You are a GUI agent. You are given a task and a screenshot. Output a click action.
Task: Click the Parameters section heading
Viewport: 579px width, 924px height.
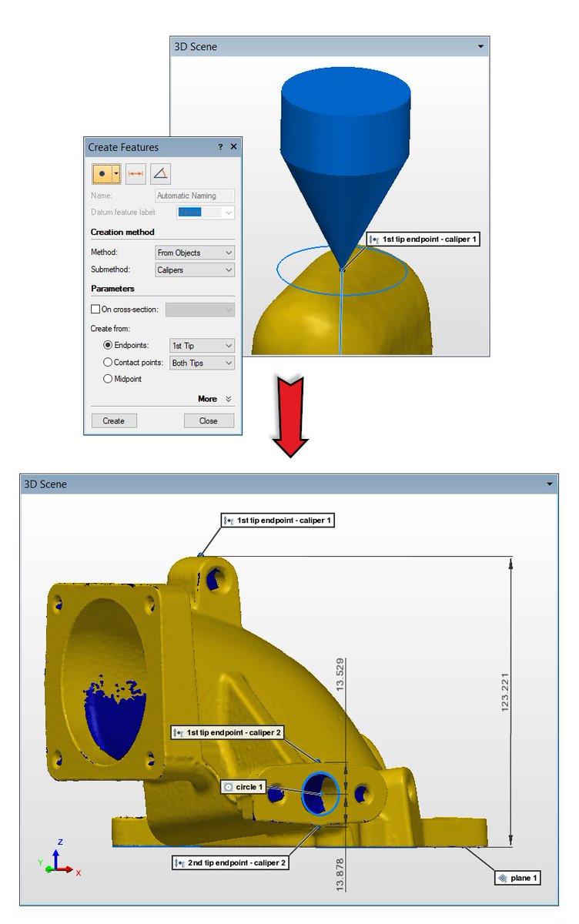coord(112,289)
